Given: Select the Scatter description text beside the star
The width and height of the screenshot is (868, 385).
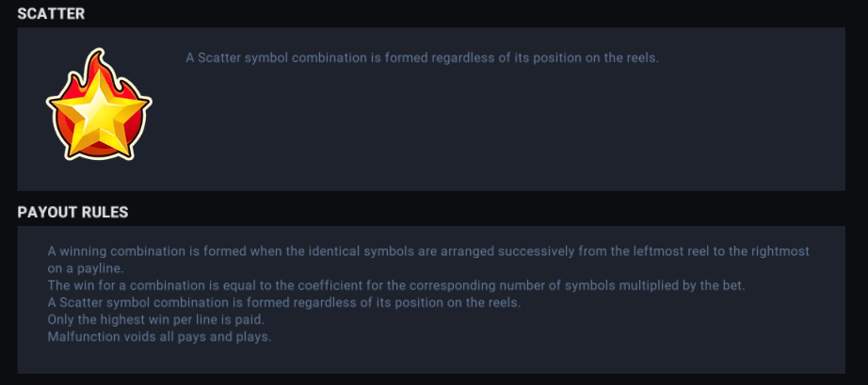Looking at the screenshot, I should 422,57.
